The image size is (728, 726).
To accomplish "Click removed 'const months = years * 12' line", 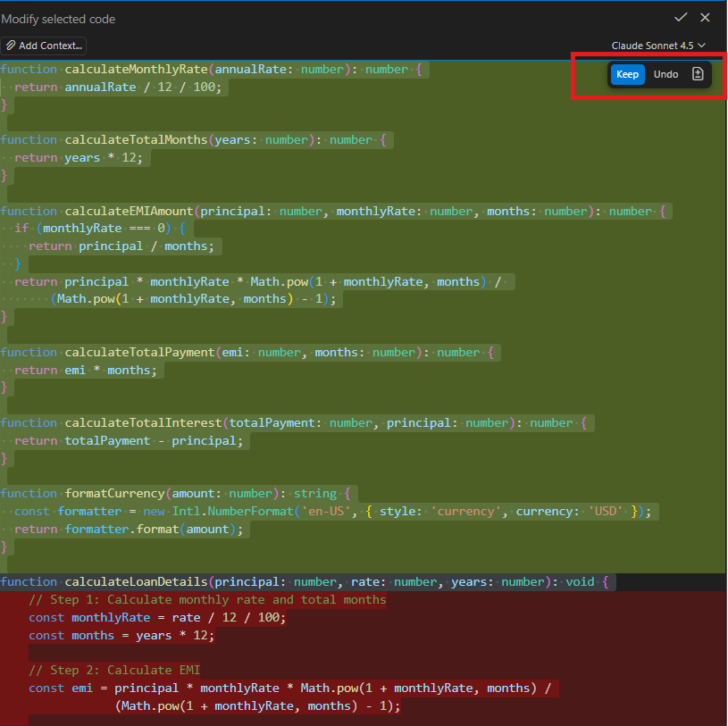I will [x=121, y=635].
